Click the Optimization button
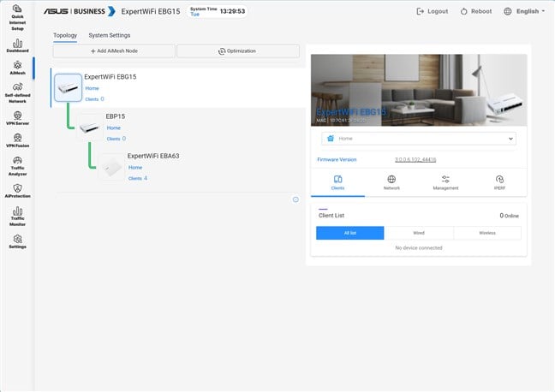 (238, 51)
